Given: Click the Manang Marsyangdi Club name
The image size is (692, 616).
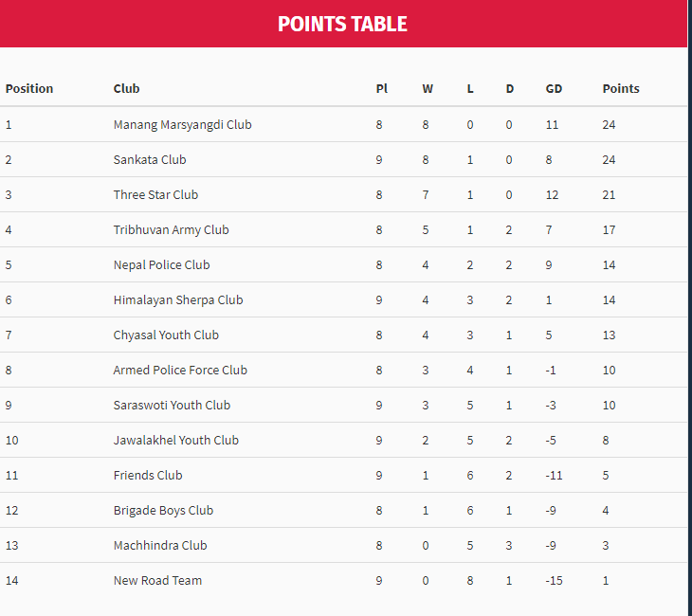Looking at the screenshot, I should pyautogui.click(x=182, y=124).
